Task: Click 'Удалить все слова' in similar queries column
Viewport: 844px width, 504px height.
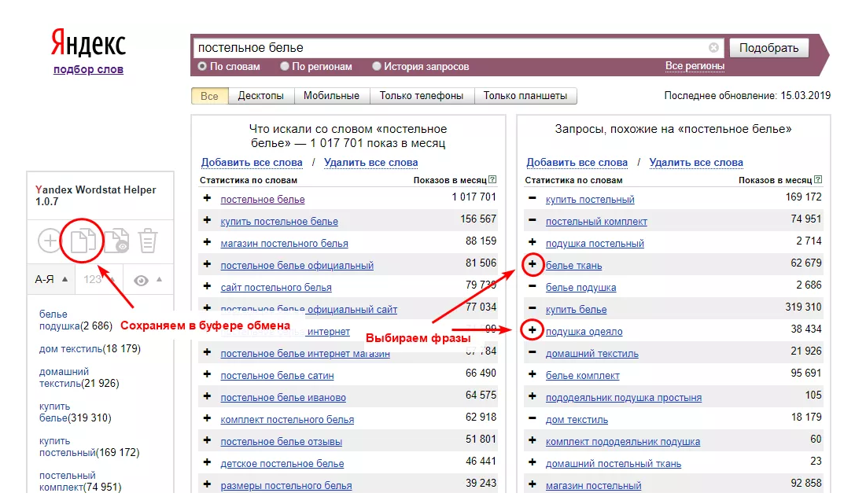Action: 695,163
